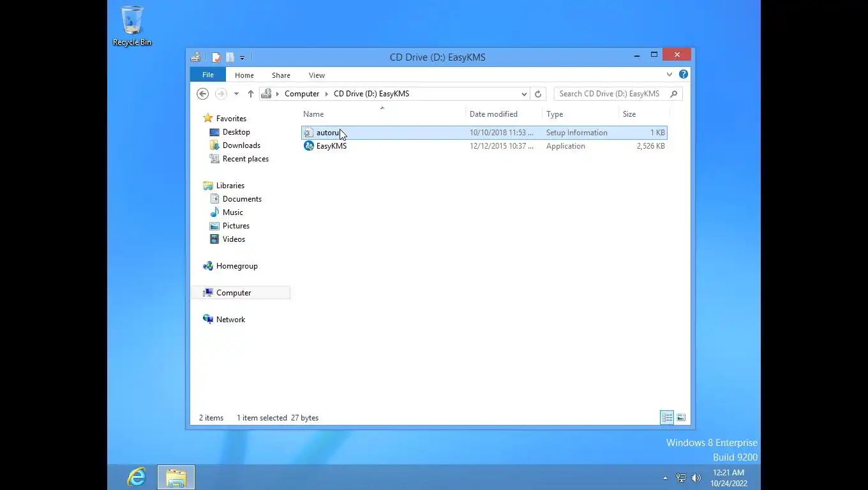Screen dimensions: 868x490
Task: Click New folder icon in Quick Access Toolbar
Action: 230,57
